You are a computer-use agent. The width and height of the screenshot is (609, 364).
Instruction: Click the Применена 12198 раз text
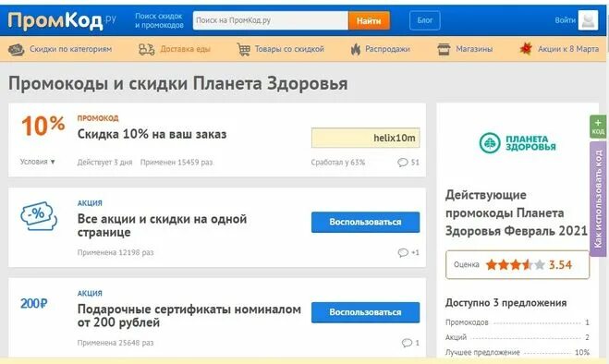pos(116,252)
